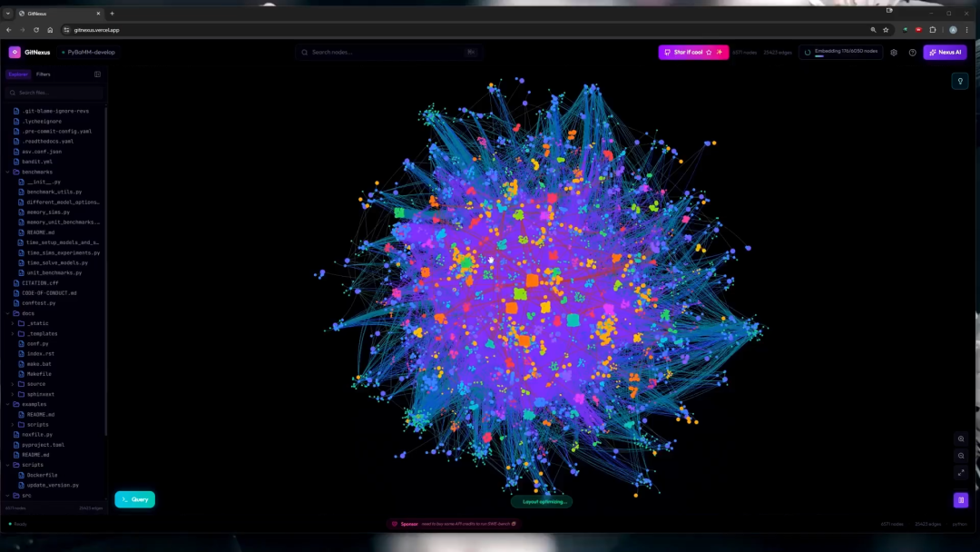Image resolution: width=980 pixels, height=552 pixels.
Task: Expand the source folder
Action: pos(13,384)
